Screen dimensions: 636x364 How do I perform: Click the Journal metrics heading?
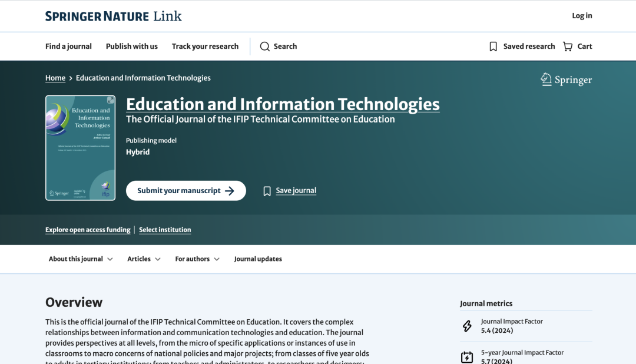click(x=486, y=303)
